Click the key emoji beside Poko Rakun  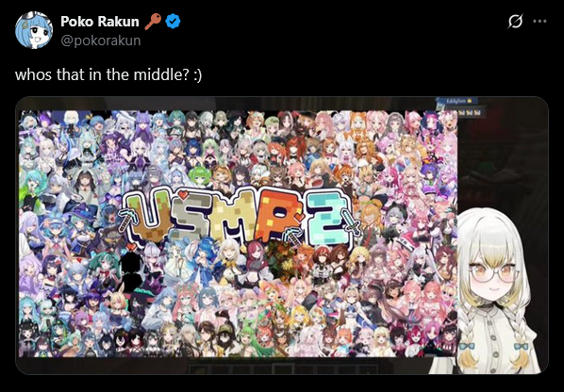coord(153,22)
